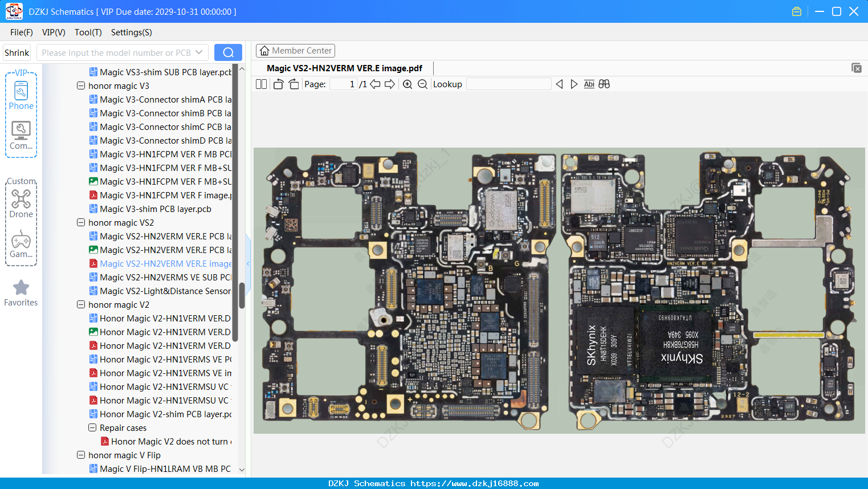Screen dimensions: 868x489
Task: Toggle the Abi match-case search option
Action: pos(589,84)
